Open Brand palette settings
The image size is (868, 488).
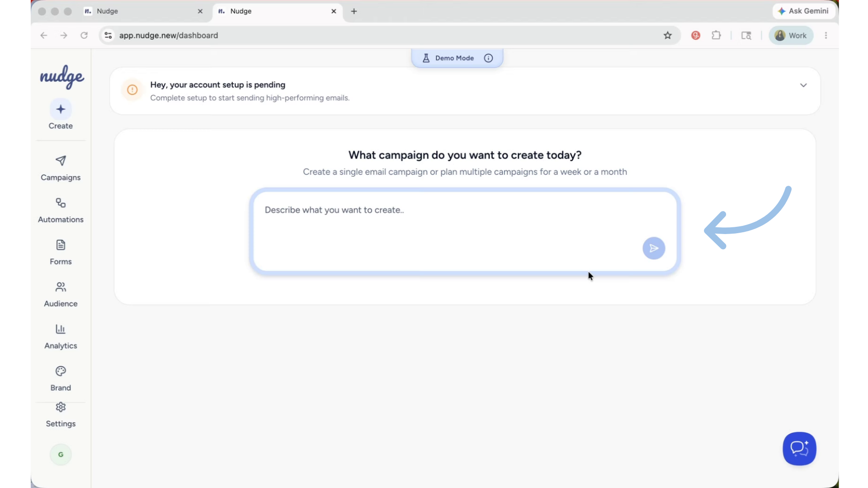pos(61,378)
